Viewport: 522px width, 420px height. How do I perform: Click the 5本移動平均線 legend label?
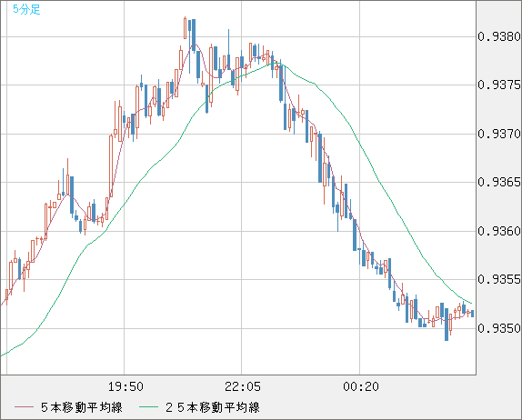click(82, 407)
